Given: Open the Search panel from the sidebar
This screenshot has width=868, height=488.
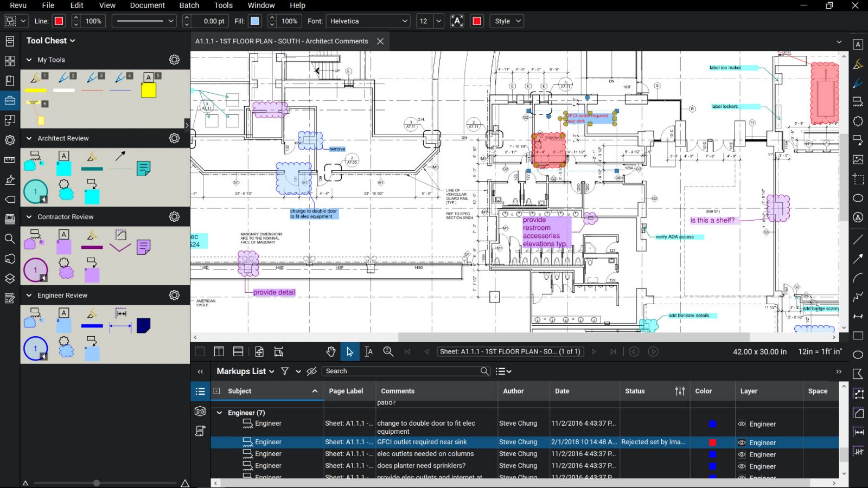Looking at the screenshot, I should (10, 239).
